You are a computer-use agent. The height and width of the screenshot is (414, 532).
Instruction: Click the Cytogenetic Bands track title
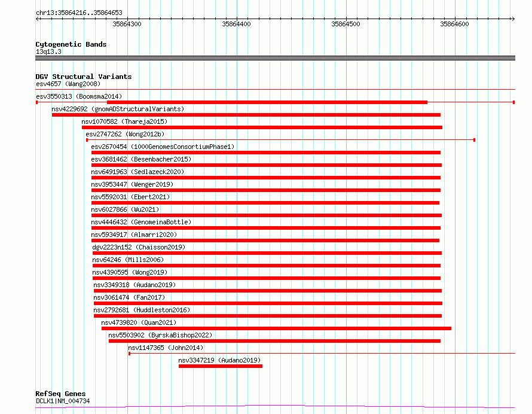(x=71, y=44)
